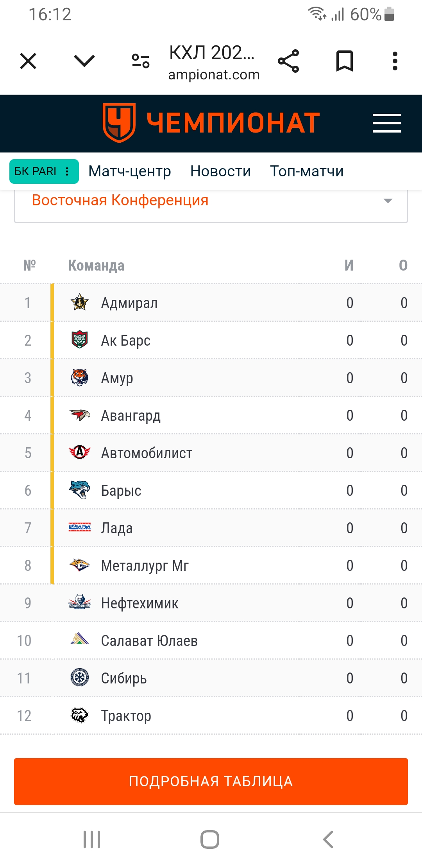Open the Новости tab

coord(220,171)
